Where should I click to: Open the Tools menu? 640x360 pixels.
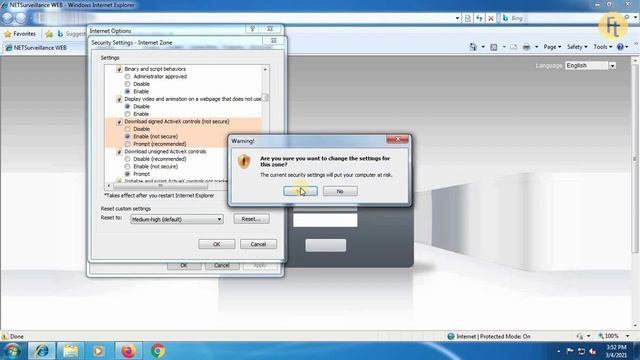(602, 47)
